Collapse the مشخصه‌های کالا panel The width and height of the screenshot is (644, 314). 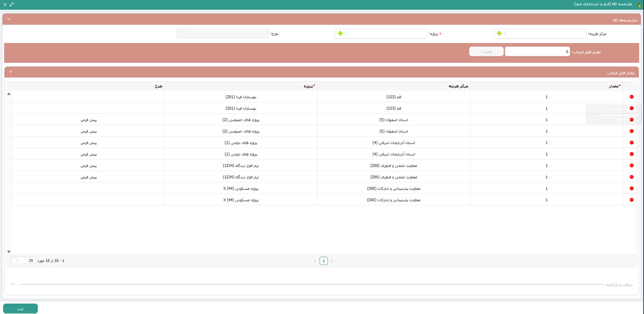click(9, 19)
